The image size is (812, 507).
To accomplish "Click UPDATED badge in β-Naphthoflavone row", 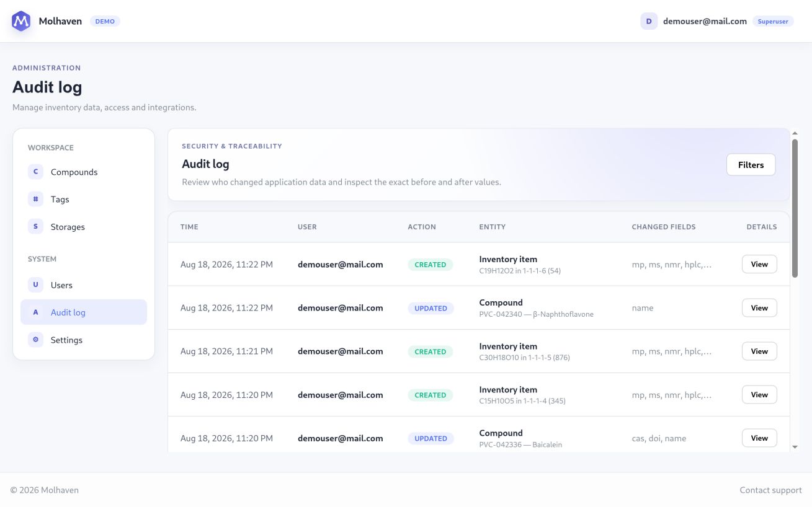I will tap(431, 308).
